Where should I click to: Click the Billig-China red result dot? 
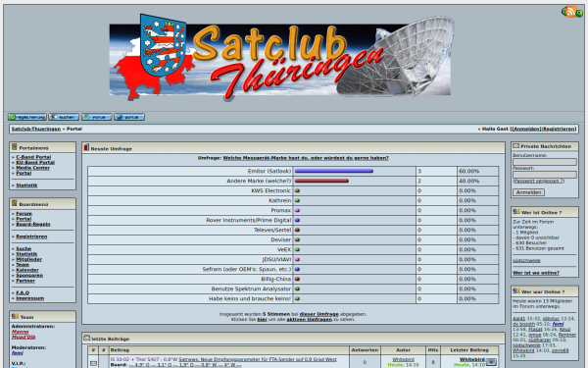(x=297, y=279)
